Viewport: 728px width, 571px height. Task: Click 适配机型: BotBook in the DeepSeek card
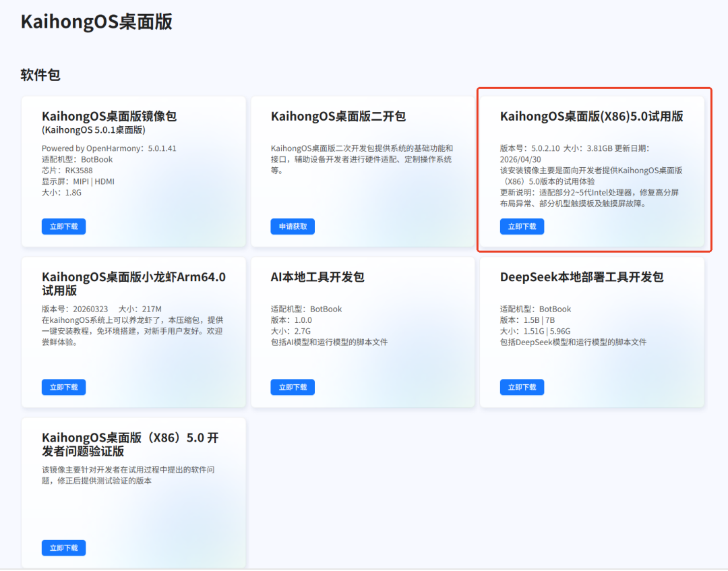[x=535, y=309]
